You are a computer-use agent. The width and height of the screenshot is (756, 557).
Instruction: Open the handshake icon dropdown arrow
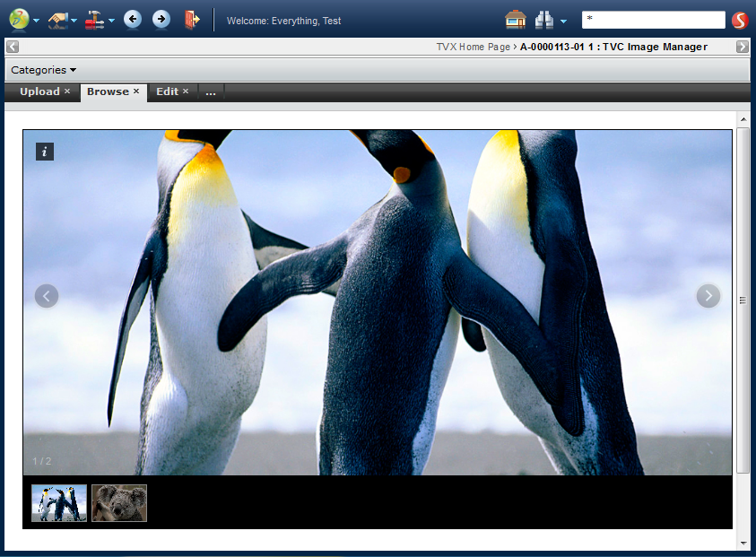tap(74, 21)
